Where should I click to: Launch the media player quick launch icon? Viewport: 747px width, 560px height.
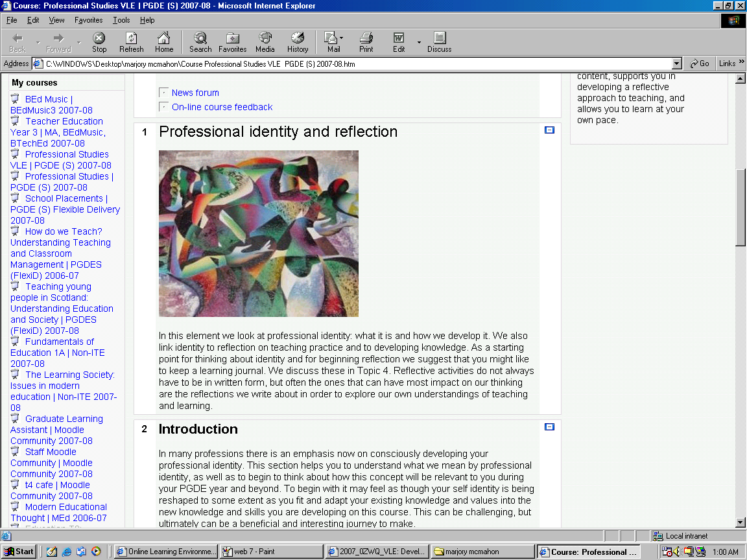(96, 552)
